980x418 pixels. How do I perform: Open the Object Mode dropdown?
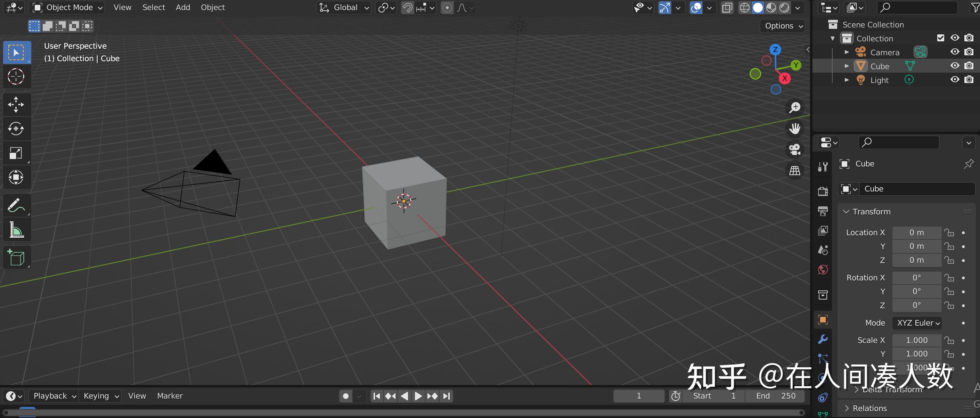[x=67, y=7]
